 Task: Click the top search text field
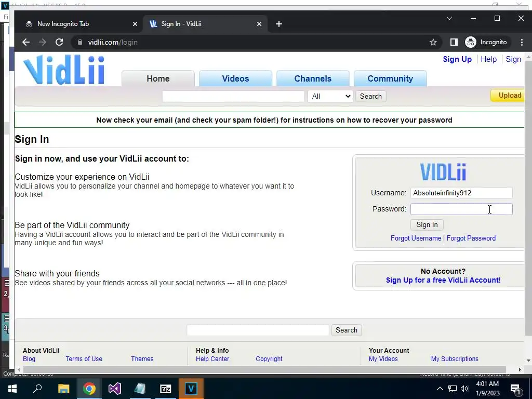click(x=233, y=96)
